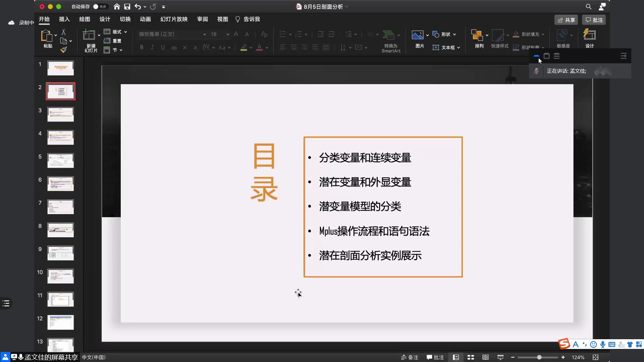
Task: Open search with the magnifier icon
Action: [589, 7]
